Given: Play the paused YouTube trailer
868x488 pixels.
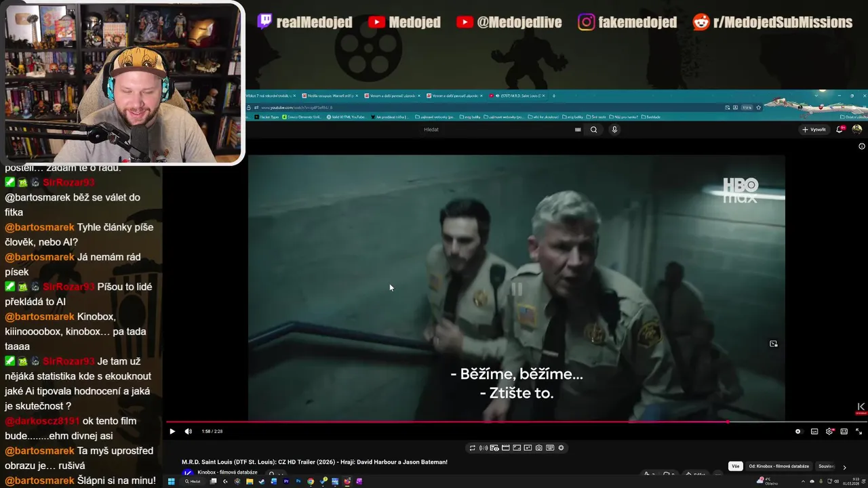Looking at the screenshot, I should coord(172,431).
